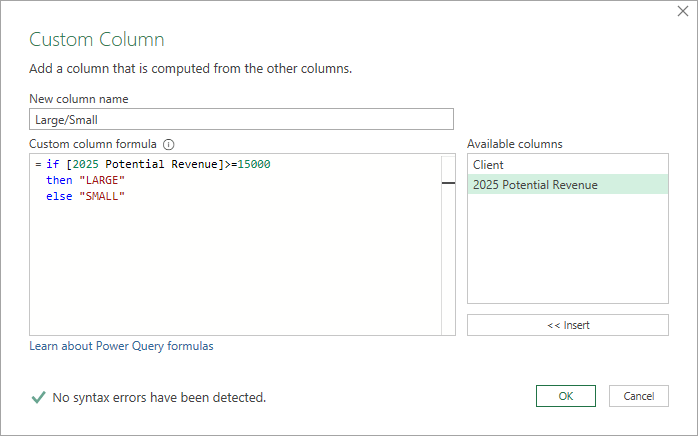
Task: Click the "No syntax errors" status message
Action: point(159,397)
